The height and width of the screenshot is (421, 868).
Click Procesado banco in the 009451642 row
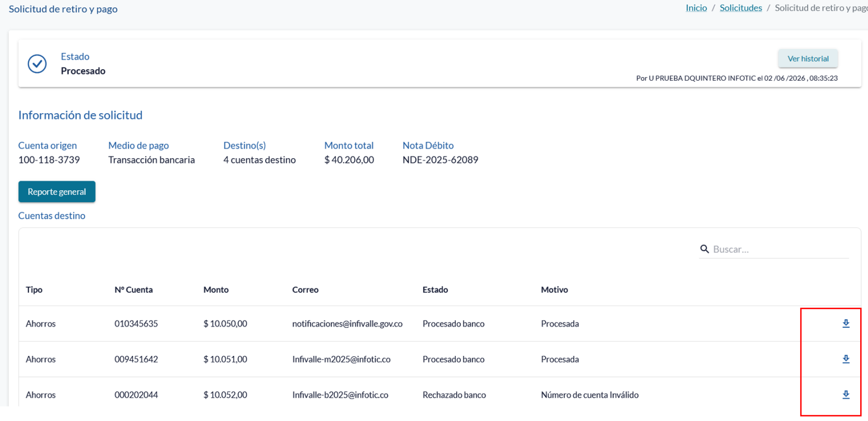(454, 359)
